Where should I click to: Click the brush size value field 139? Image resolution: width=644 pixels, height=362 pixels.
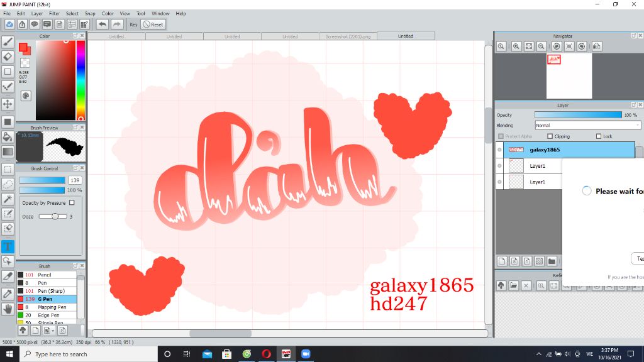click(x=75, y=180)
